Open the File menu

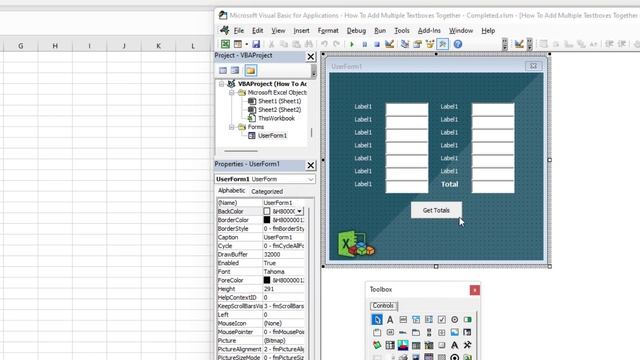pos(239,31)
